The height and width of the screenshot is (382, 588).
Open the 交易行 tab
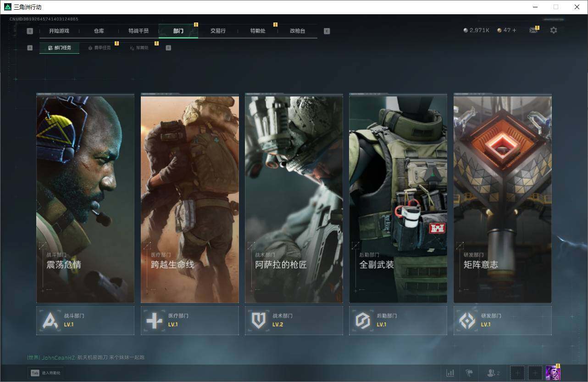pos(218,31)
